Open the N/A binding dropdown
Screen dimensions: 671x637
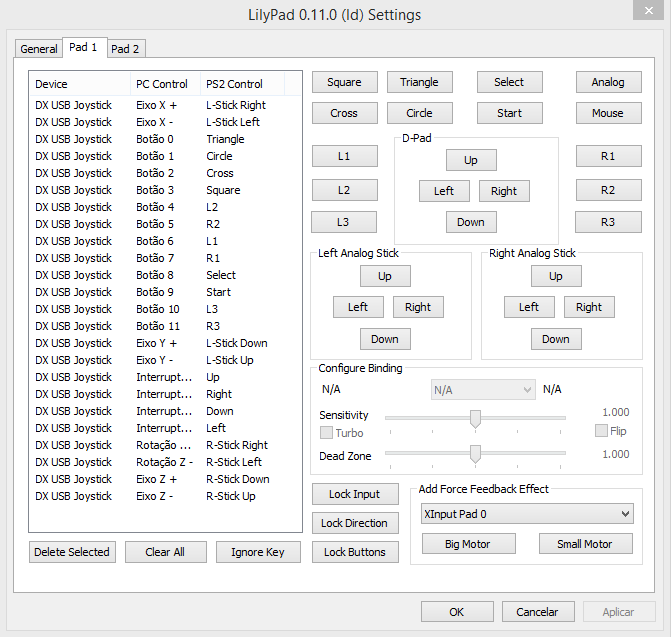click(x=483, y=390)
